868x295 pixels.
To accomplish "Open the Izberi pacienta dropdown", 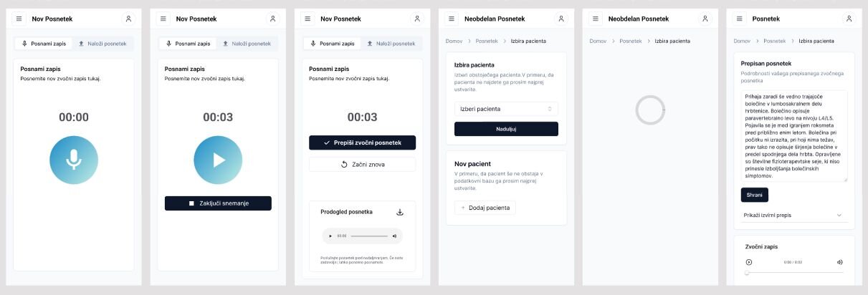I will coord(506,109).
